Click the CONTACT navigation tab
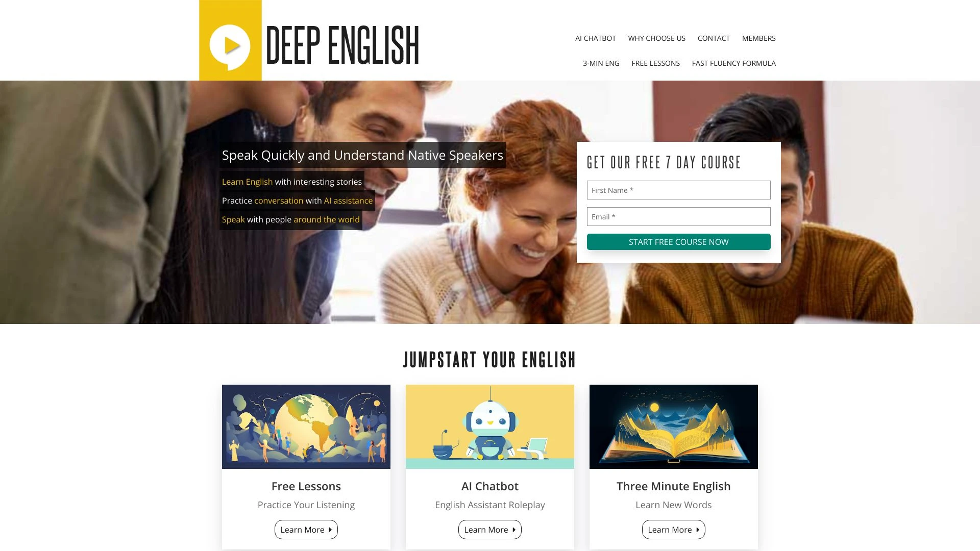The height and width of the screenshot is (551, 980). pos(714,38)
